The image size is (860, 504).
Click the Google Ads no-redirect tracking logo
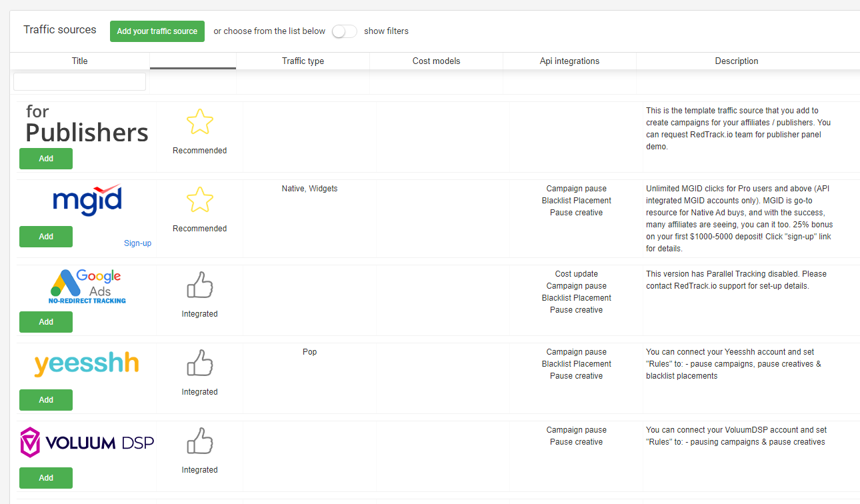click(x=87, y=287)
